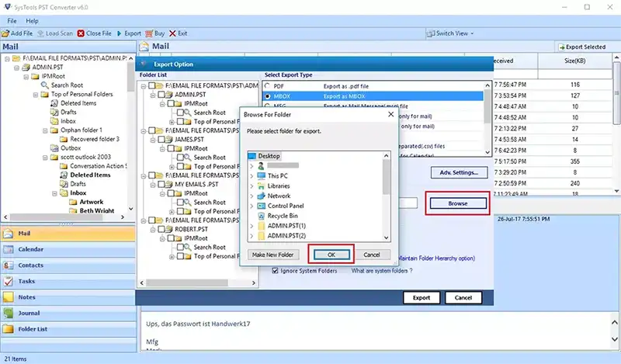The width and height of the screenshot is (621, 364).
Task: Select ADMIN.PST(1) folder in browse dialog
Action: (x=286, y=226)
